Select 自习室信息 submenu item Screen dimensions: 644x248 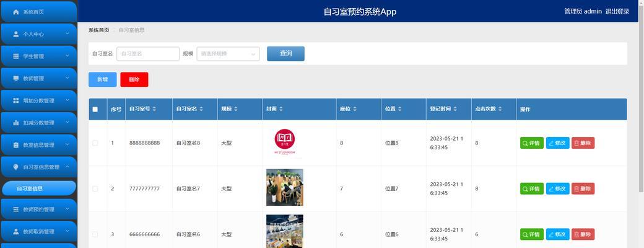(39, 188)
